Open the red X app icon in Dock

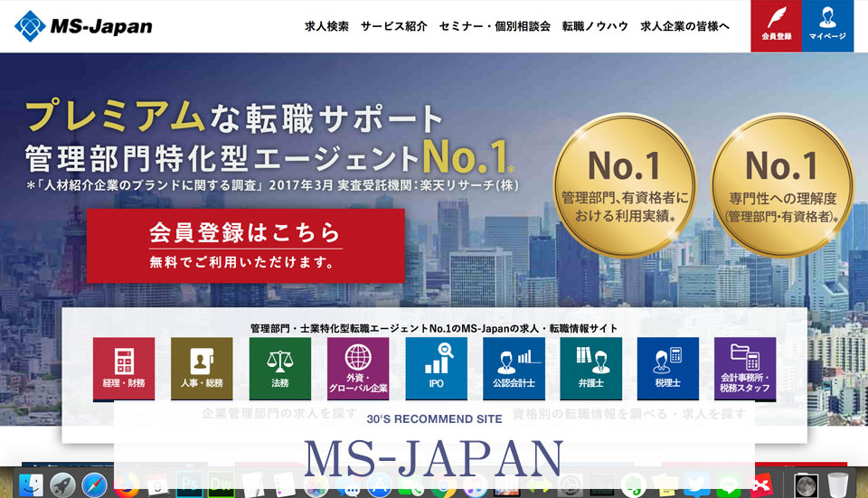coord(762,485)
